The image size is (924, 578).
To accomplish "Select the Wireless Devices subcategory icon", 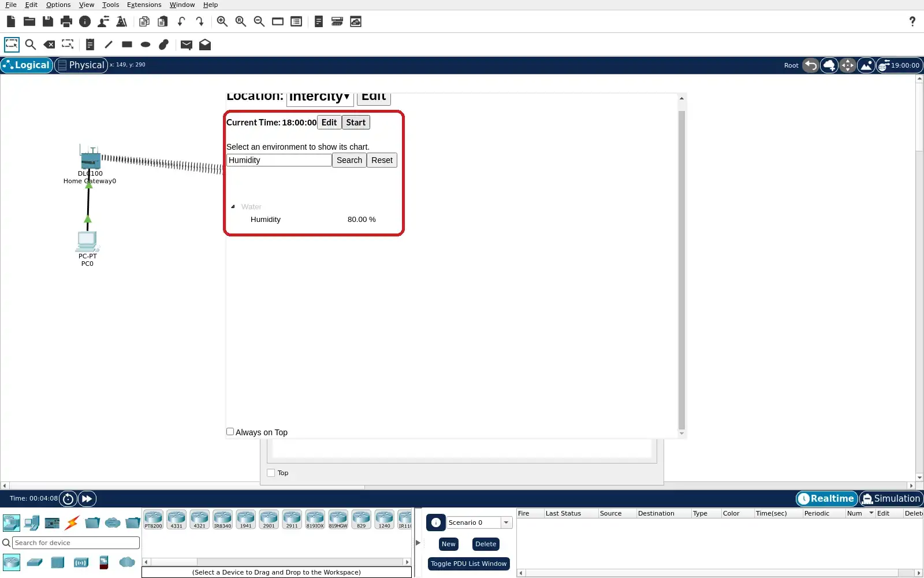I will click(x=81, y=562).
